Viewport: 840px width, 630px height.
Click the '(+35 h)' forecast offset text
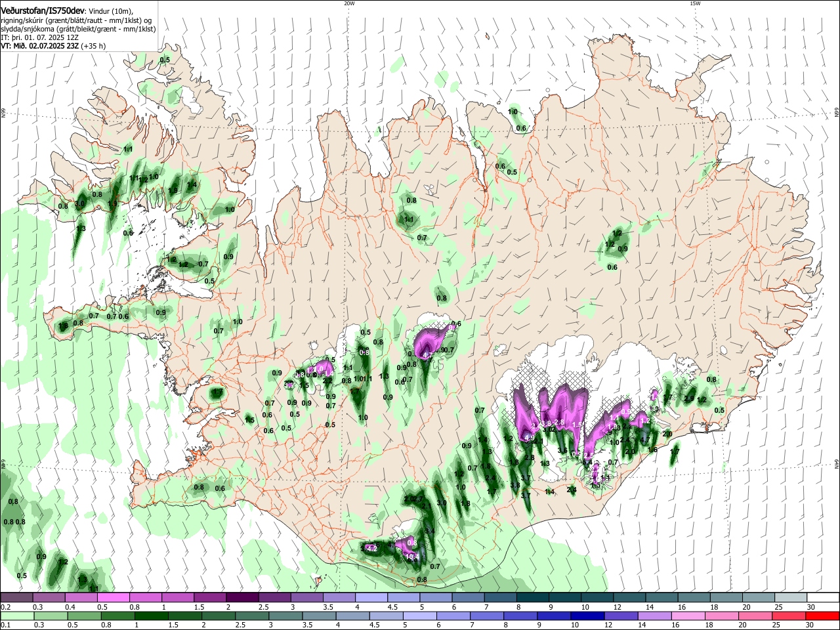point(94,47)
